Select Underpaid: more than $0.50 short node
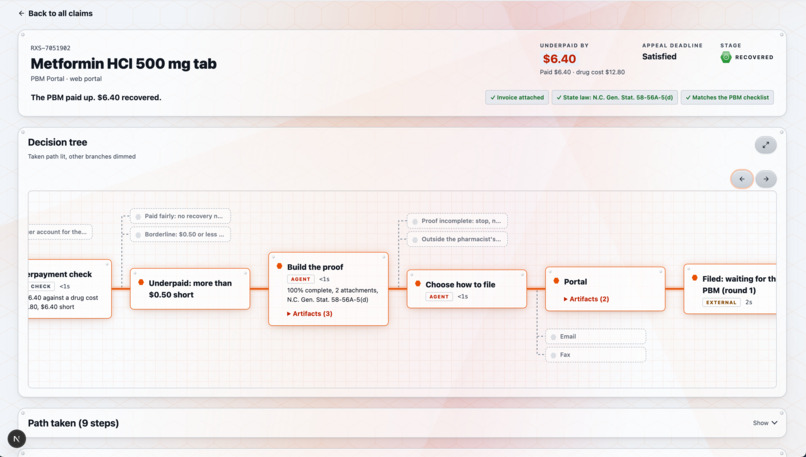 pyautogui.click(x=190, y=289)
